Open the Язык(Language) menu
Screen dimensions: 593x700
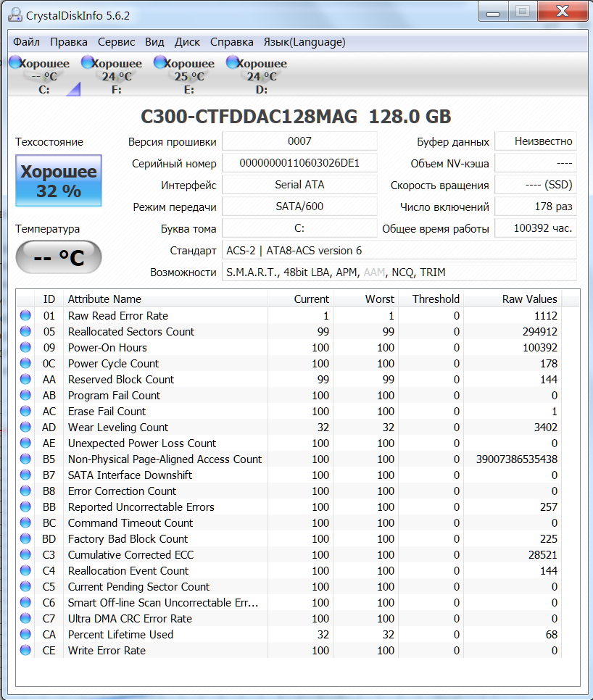coord(304,42)
